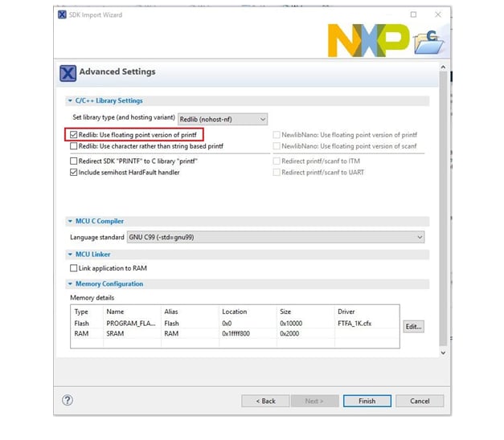
Task: Collapse the MCU C Compiler section
Action: click(70, 222)
